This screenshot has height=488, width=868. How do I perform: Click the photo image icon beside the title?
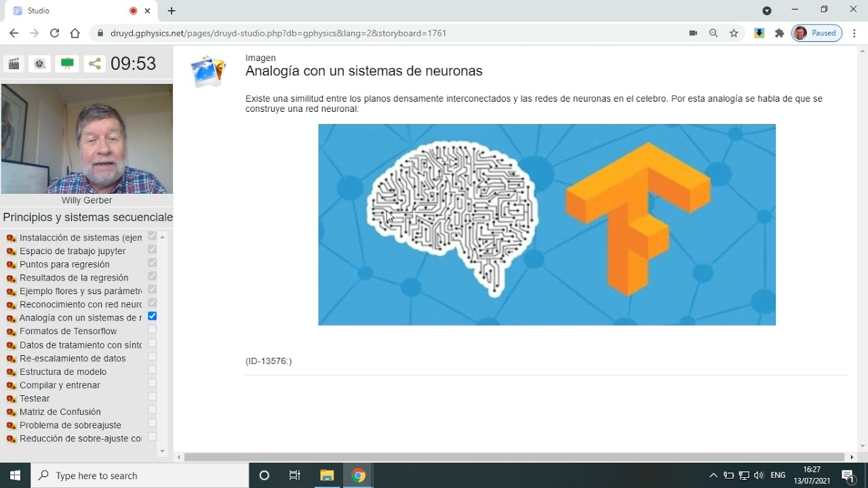pos(208,71)
